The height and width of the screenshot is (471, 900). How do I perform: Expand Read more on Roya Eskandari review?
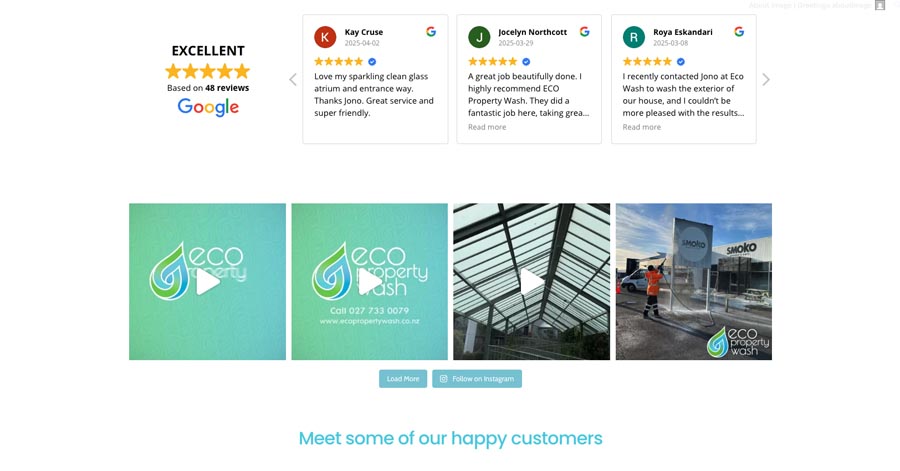coord(642,127)
